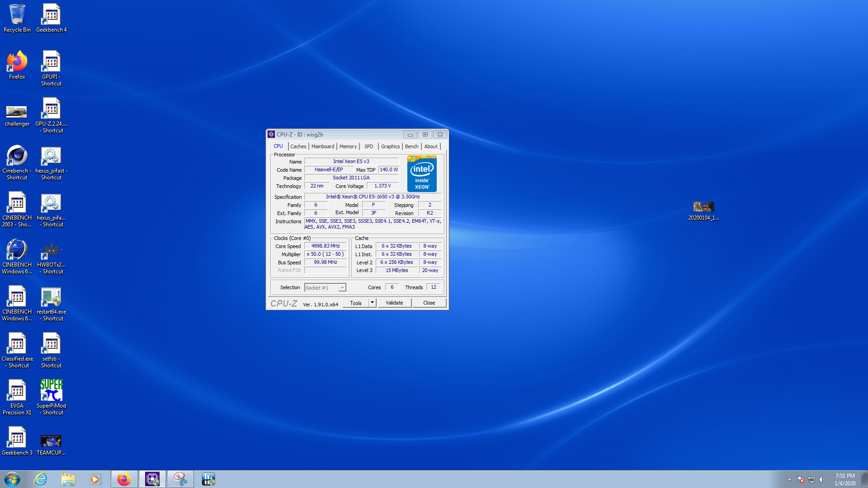Switch to the CPU tab
Screen dimensions: 868x488
pyautogui.click(x=278, y=146)
